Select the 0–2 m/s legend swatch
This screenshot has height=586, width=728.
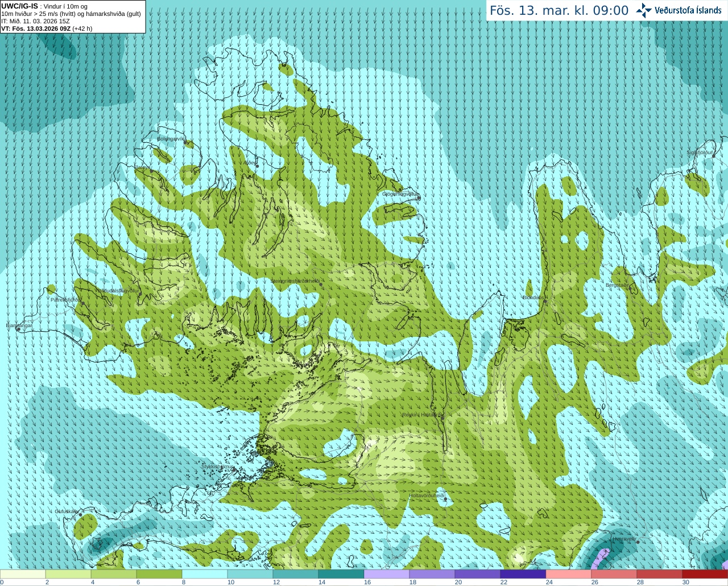[23, 574]
